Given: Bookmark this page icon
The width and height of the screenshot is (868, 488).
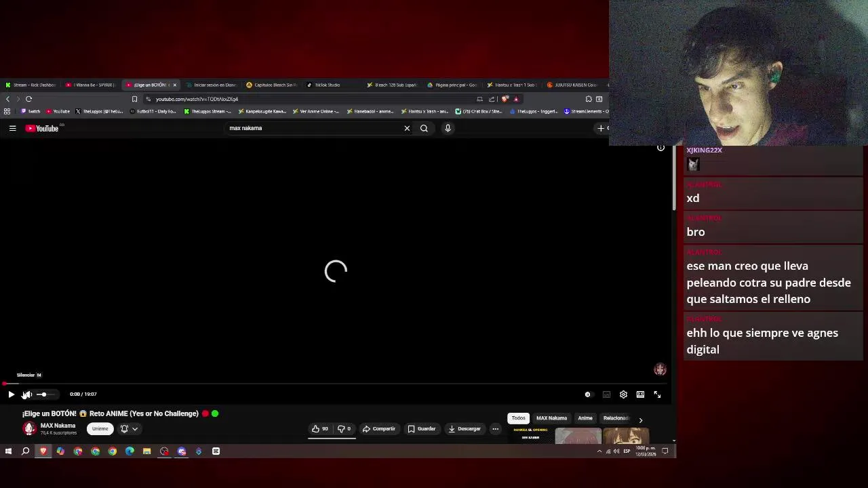Looking at the screenshot, I should (x=134, y=99).
